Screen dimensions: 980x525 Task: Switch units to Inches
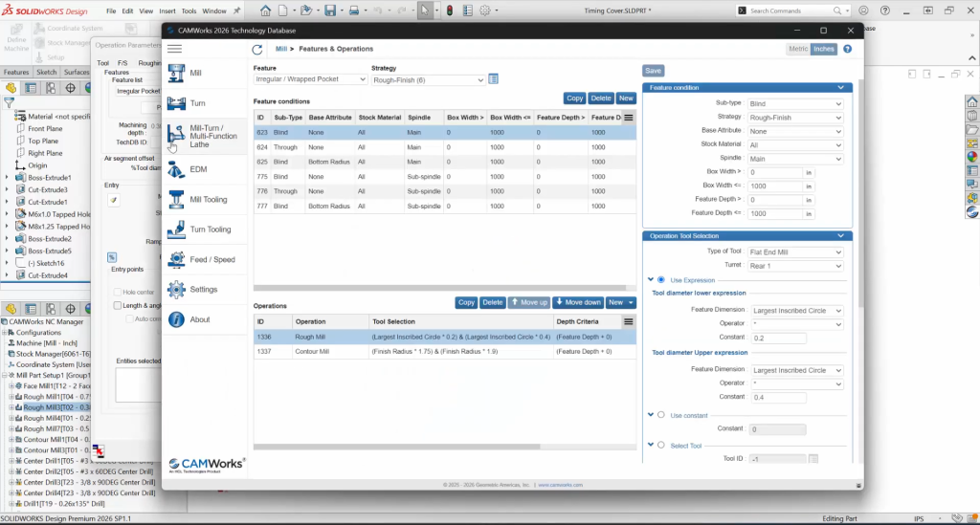pos(823,49)
